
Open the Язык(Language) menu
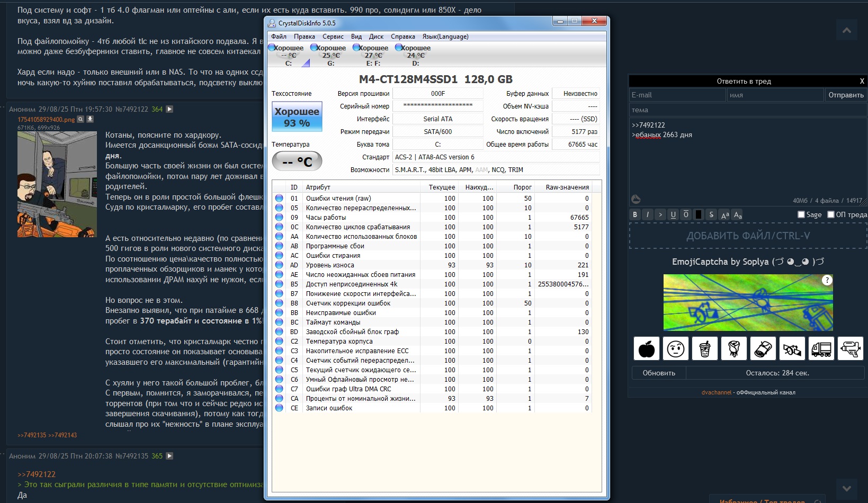445,37
